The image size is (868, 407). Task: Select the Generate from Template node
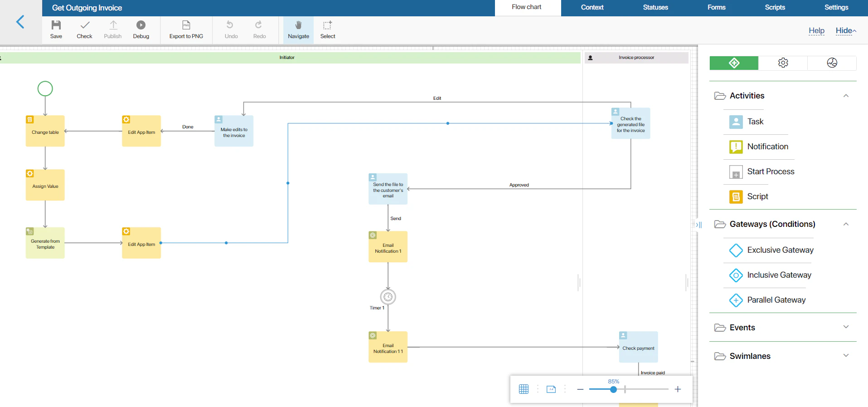click(45, 243)
